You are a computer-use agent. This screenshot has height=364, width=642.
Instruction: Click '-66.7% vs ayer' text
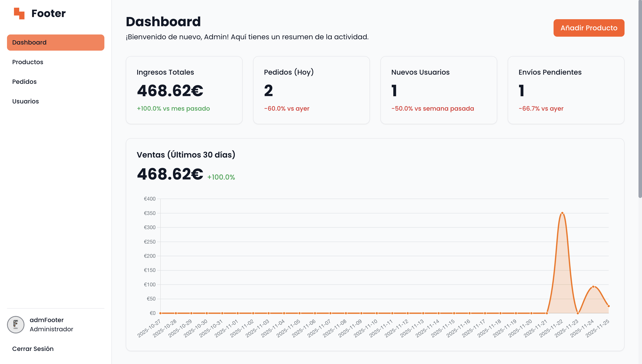tap(541, 108)
